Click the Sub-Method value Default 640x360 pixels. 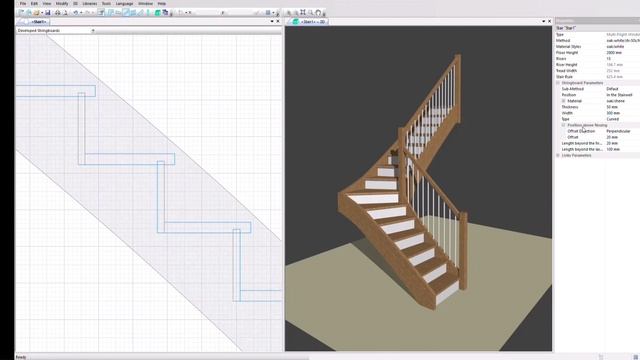(x=612, y=89)
